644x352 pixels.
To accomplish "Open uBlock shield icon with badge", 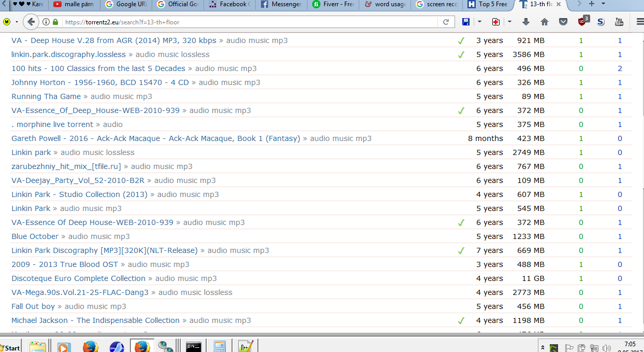I will click(583, 21).
